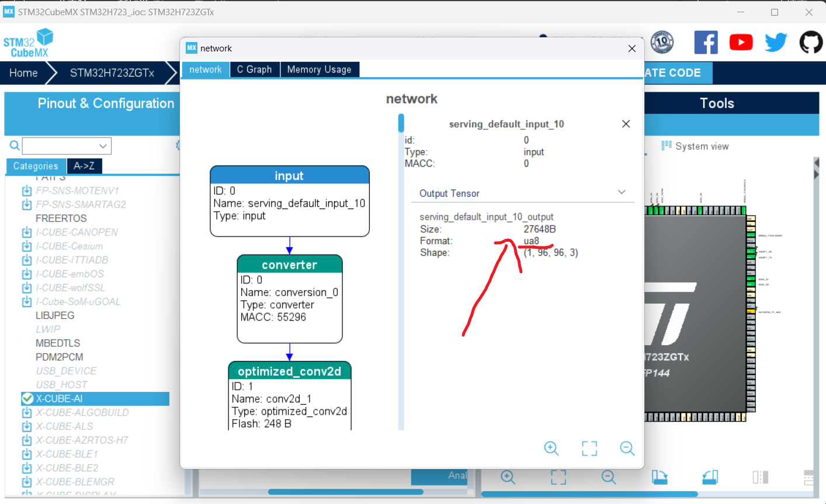Image resolution: width=826 pixels, height=504 pixels.
Task: Collapse the Output Tensor section
Action: [x=622, y=193]
